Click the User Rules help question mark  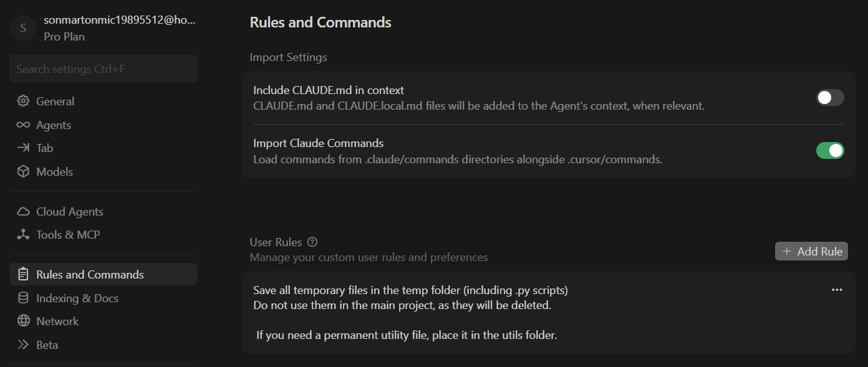[312, 242]
